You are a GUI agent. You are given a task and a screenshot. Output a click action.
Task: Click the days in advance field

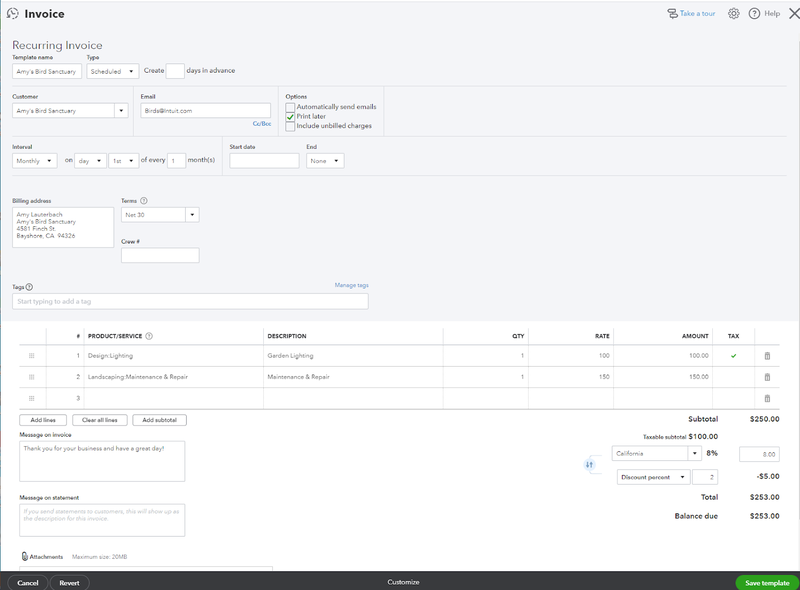click(x=175, y=71)
